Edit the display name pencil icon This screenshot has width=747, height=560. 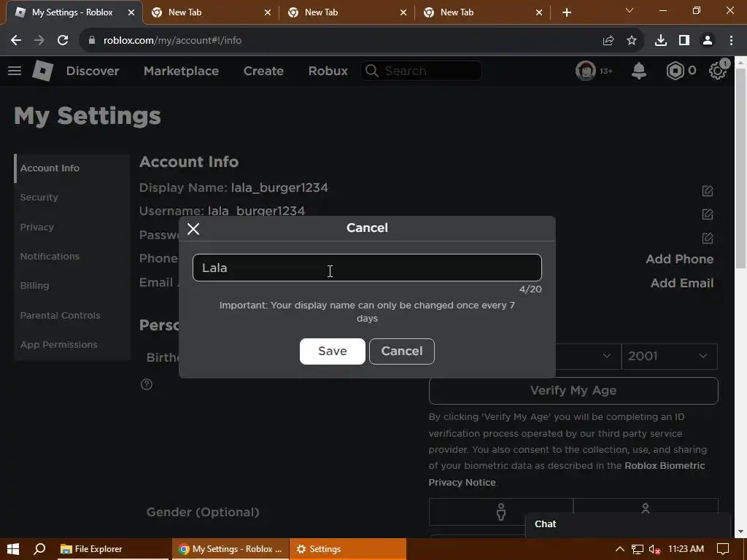tap(708, 191)
